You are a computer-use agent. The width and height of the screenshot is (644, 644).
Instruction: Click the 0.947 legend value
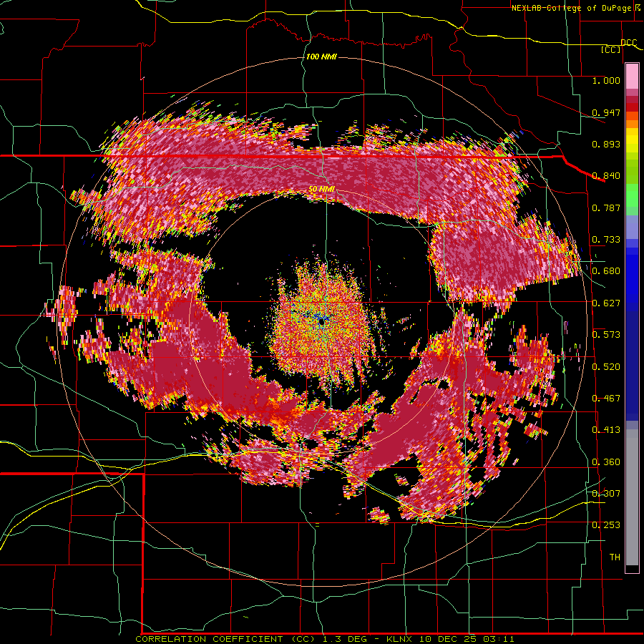tap(606, 112)
